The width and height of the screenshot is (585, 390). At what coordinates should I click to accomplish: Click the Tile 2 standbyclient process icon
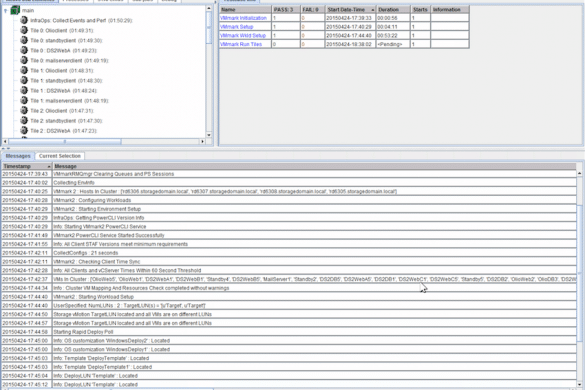(24, 121)
